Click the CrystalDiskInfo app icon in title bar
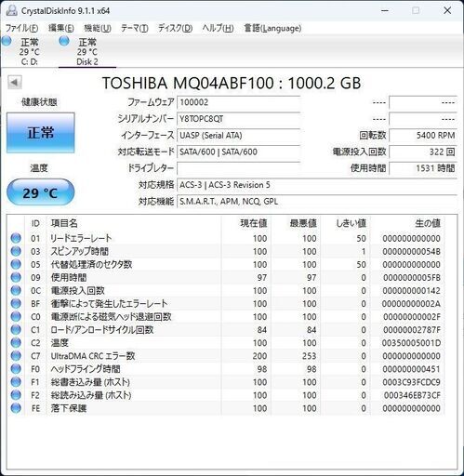 coord(11,10)
